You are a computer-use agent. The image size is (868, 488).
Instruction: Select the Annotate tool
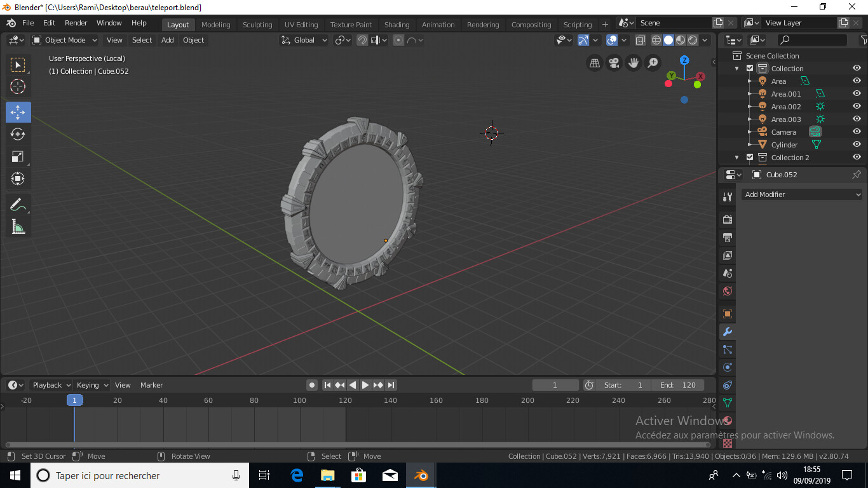[18, 204]
